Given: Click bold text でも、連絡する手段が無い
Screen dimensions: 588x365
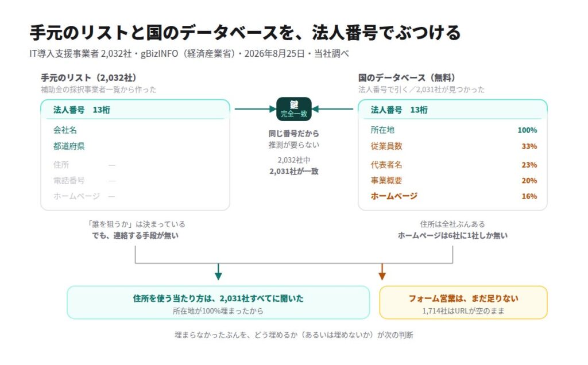Looking at the screenshot, I should click(136, 236).
